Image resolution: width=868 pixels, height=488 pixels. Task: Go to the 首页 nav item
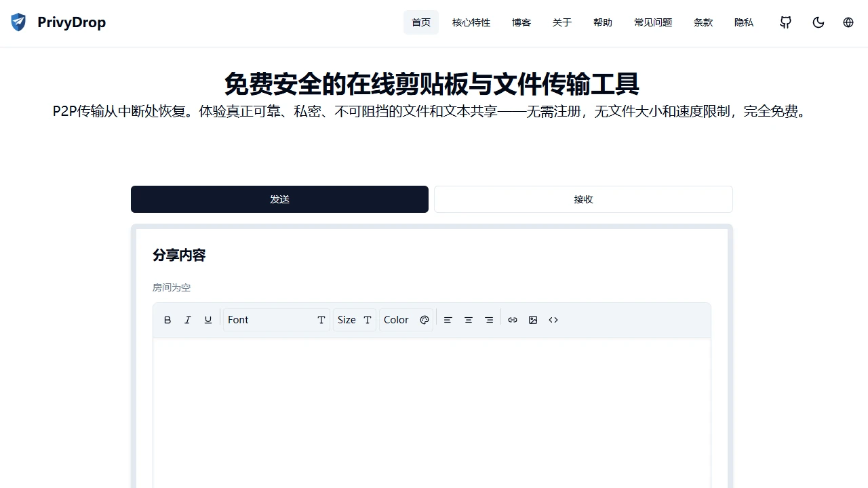[x=421, y=22]
